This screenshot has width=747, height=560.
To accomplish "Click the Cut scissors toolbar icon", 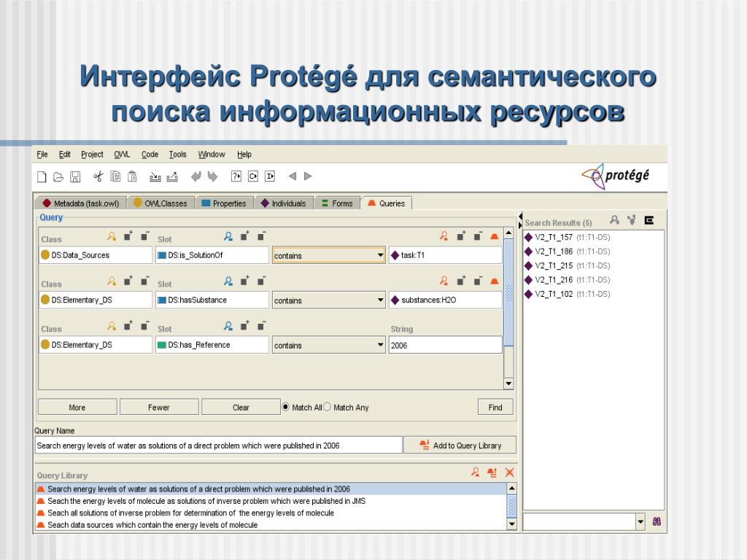I will (98, 176).
